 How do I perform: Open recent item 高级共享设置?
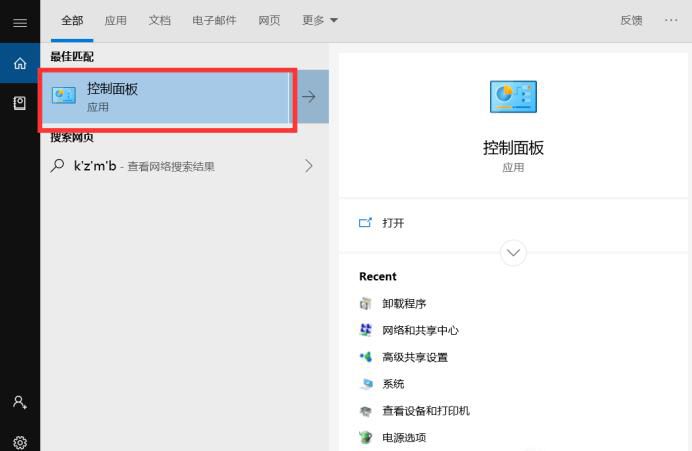coord(415,357)
